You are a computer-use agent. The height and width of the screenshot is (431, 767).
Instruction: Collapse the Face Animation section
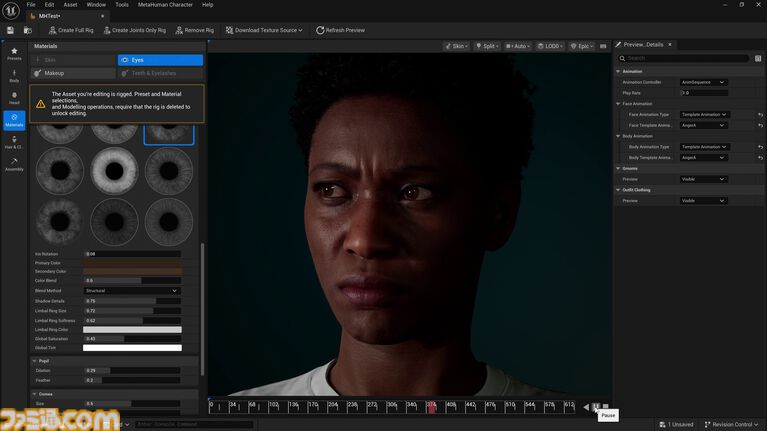(x=618, y=104)
